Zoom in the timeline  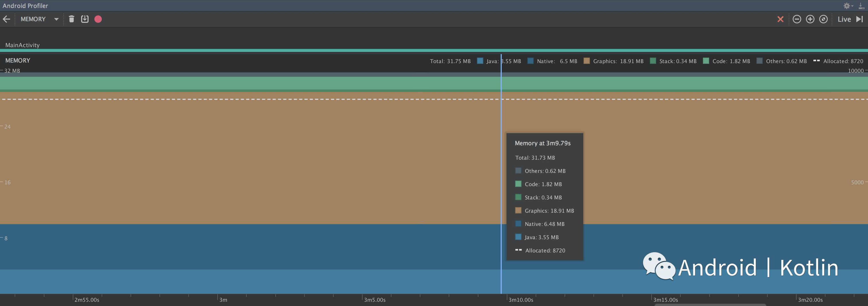coord(810,19)
